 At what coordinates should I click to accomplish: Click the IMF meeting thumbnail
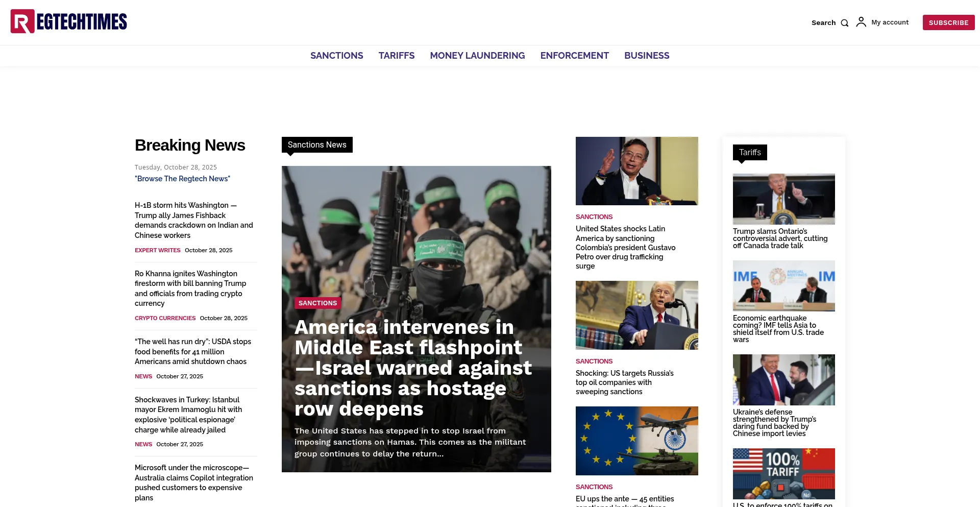pyautogui.click(x=783, y=286)
